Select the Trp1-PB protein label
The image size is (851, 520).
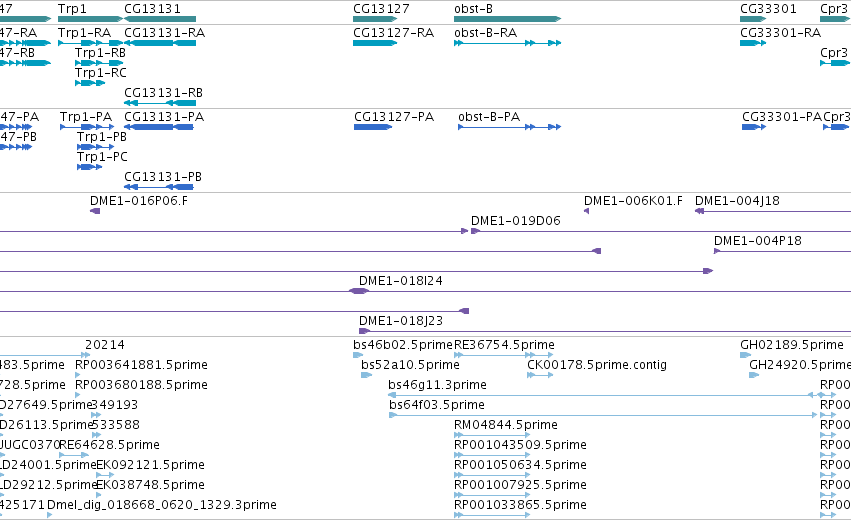click(x=101, y=137)
